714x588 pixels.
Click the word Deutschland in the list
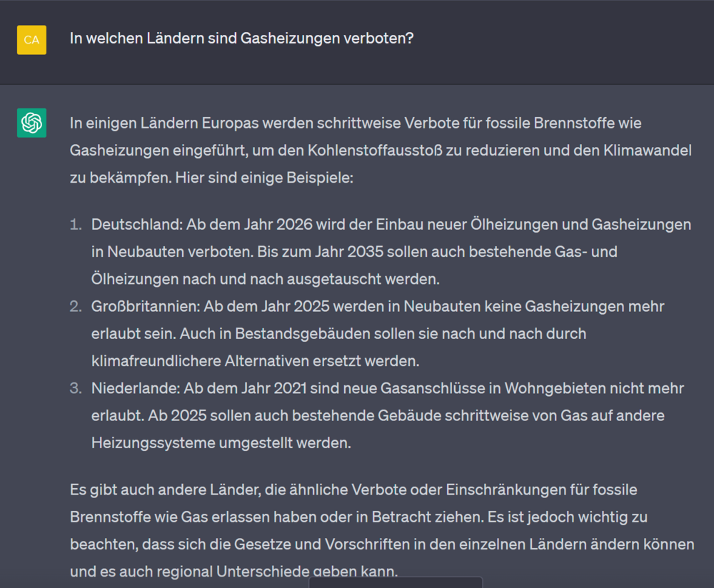(136, 225)
